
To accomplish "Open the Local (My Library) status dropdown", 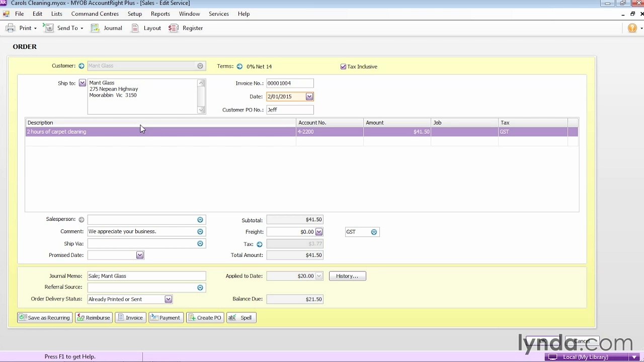I will point(635,357).
